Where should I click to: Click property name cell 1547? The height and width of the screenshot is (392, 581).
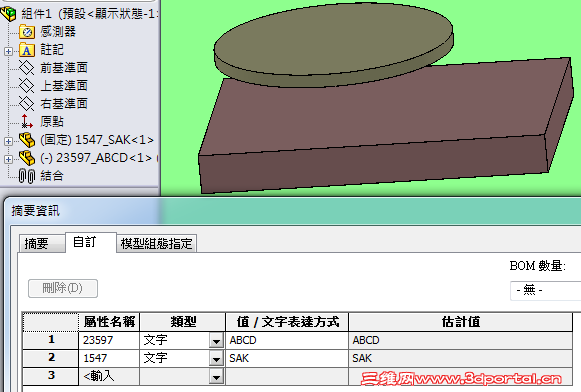[109, 358]
